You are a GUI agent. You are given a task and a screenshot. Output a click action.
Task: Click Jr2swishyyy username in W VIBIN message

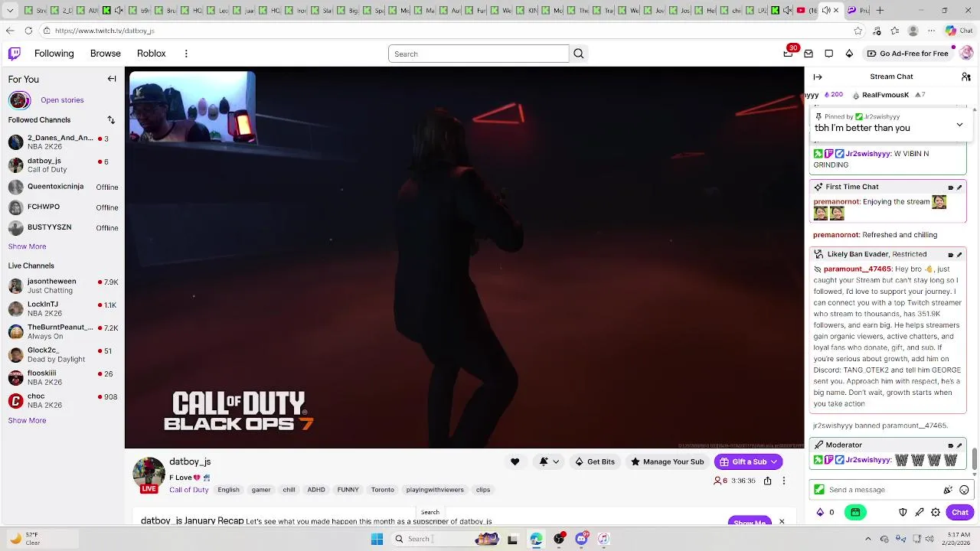point(868,154)
